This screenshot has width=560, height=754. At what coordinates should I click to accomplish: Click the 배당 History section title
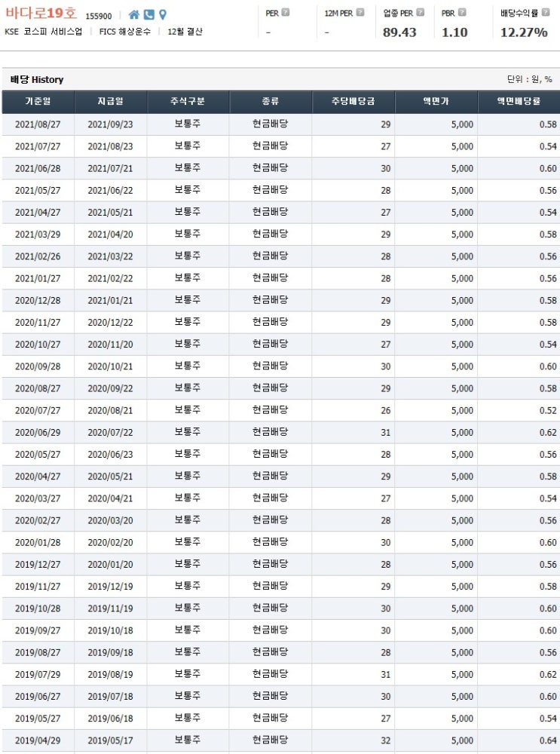[37, 80]
